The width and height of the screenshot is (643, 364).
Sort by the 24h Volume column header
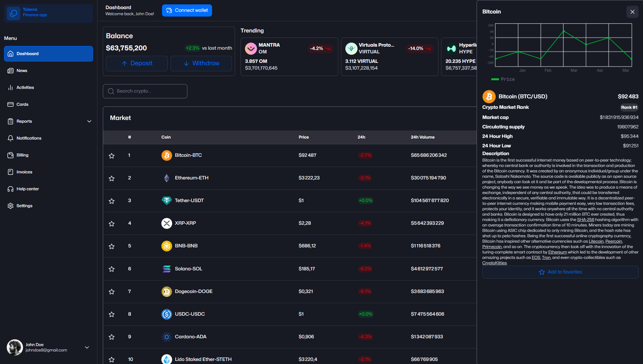423,137
